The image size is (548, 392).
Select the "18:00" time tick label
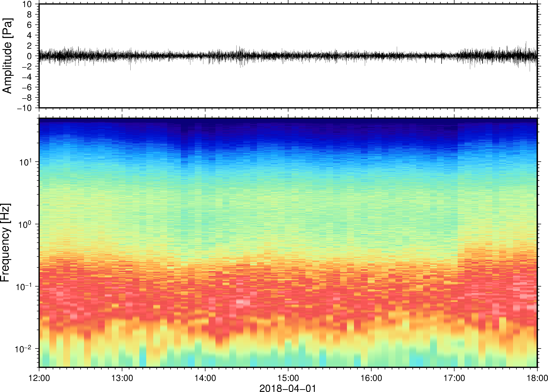point(537,378)
